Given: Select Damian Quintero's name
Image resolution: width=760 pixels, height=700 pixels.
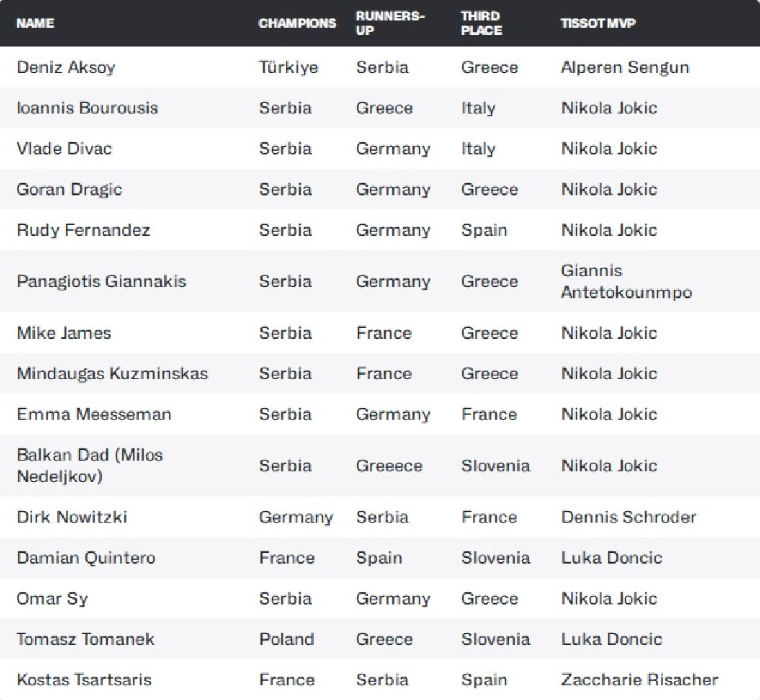Looking at the screenshot, I should pos(86,558).
